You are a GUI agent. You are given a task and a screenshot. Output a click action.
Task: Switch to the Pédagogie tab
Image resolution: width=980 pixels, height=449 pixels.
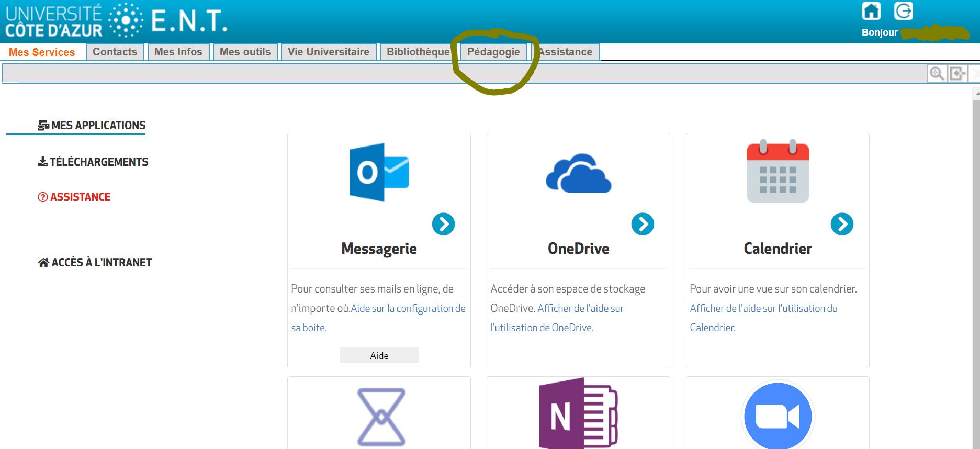(x=493, y=52)
